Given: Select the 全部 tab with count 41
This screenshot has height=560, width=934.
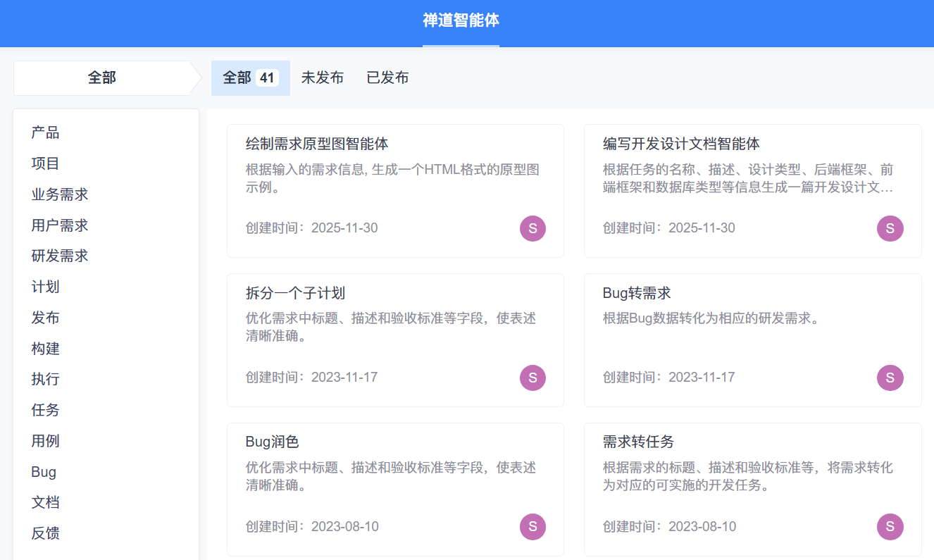Looking at the screenshot, I should point(251,77).
